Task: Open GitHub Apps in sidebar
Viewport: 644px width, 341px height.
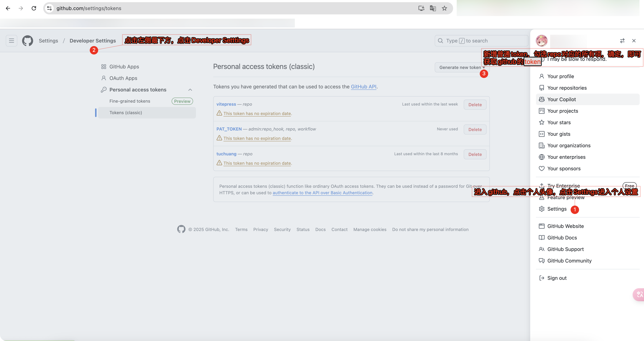Action: (x=124, y=66)
